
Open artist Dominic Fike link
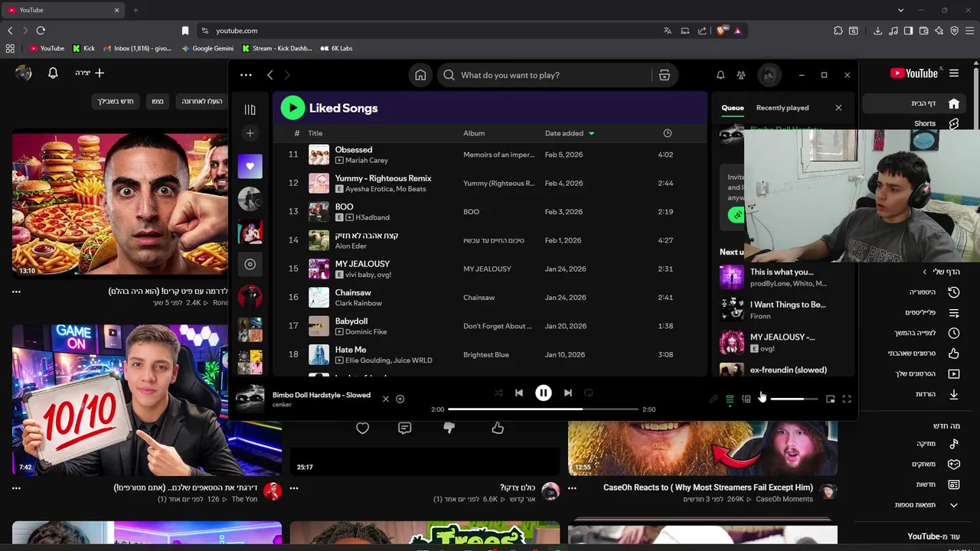366,331
